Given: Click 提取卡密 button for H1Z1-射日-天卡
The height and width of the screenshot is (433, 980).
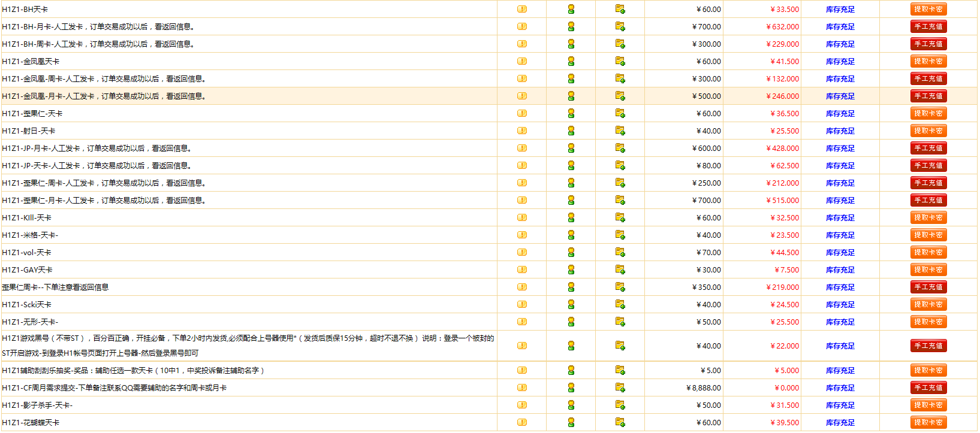Looking at the screenshot, I should 928,131.
